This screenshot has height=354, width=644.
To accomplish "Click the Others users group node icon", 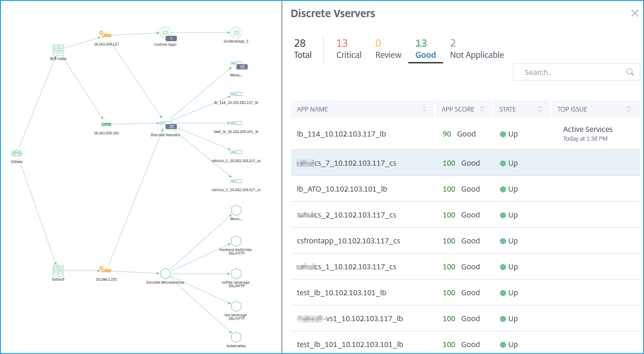I will 17,153.
